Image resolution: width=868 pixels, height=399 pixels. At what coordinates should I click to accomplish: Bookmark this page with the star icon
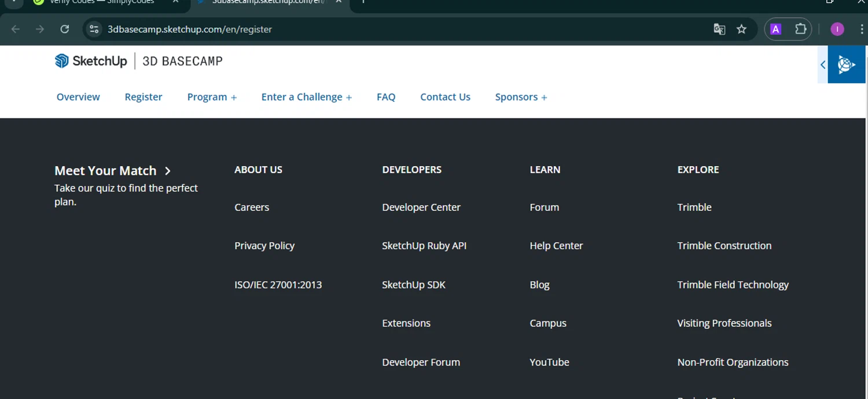tap(741, 29)
